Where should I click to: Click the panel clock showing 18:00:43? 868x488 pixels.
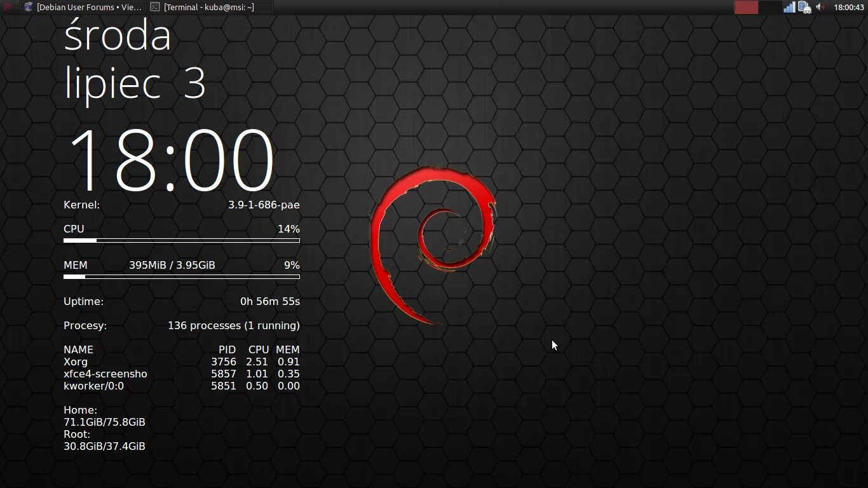[848, 8]
